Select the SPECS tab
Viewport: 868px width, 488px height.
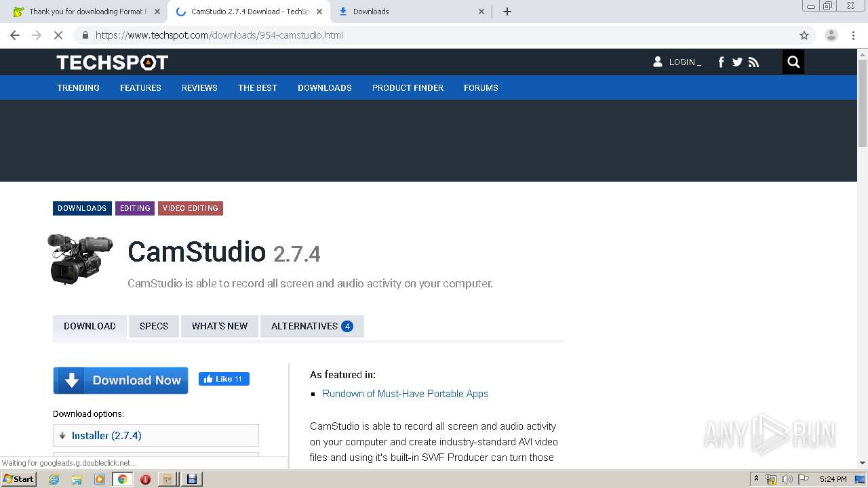154,326
